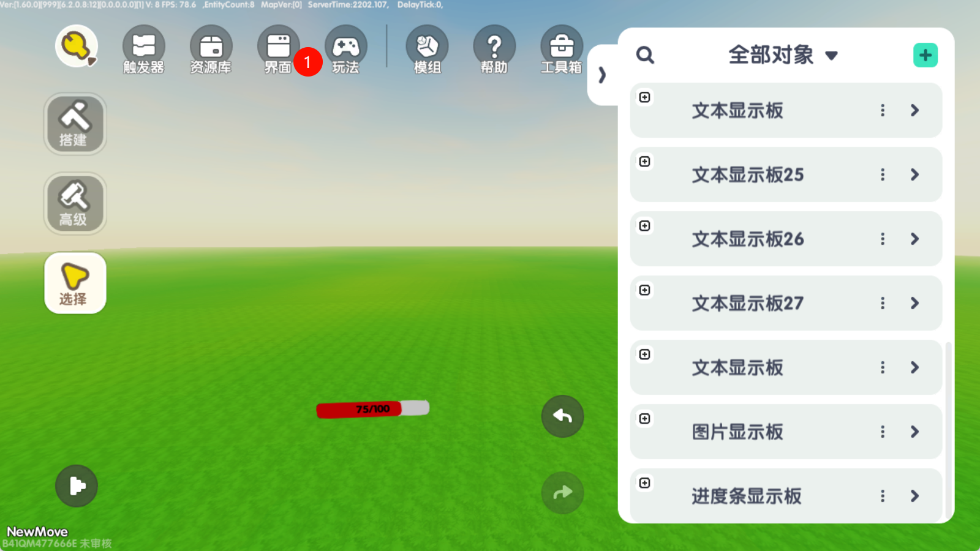Open 文本显示板26 details via right chevron
Image resolution: width=980 pixels, height=551 pixels.
(x=914, y=239)
